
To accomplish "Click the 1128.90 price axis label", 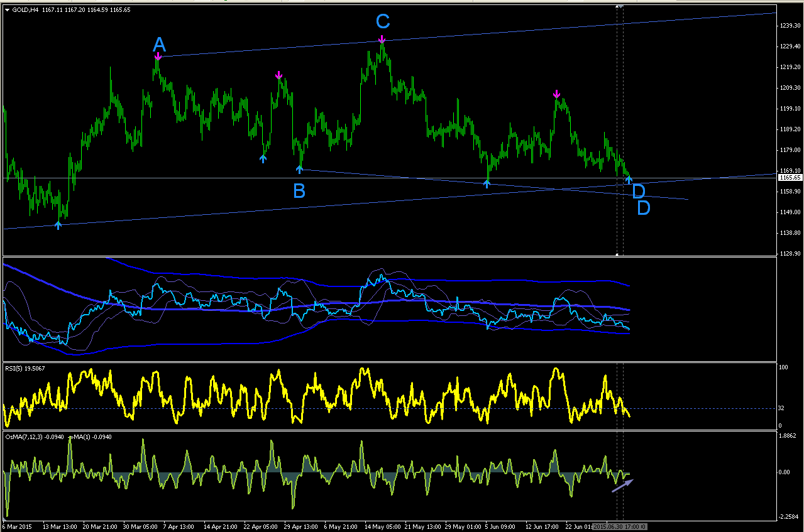I will (x=790, y=254).
